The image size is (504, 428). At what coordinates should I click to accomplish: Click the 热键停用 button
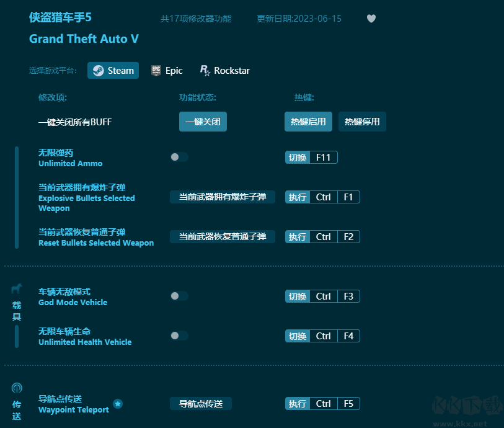(362, 122)
